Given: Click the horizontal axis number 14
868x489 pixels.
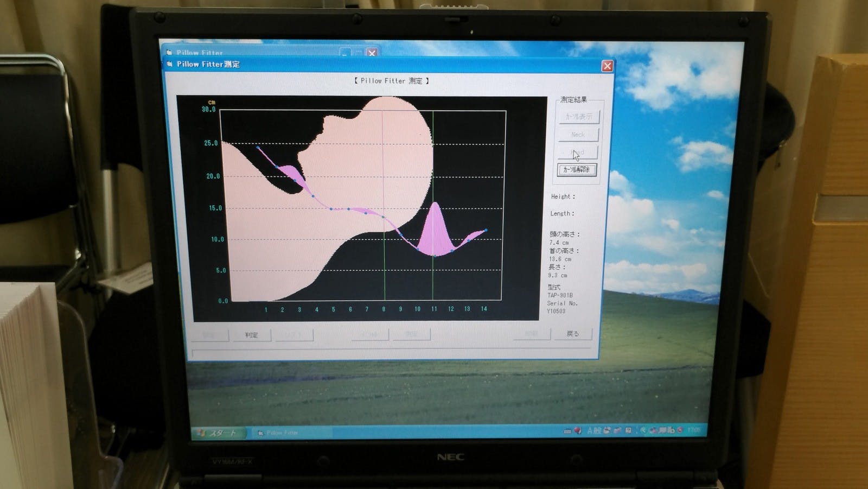Looking at the screenshot, I should point(484,309).
